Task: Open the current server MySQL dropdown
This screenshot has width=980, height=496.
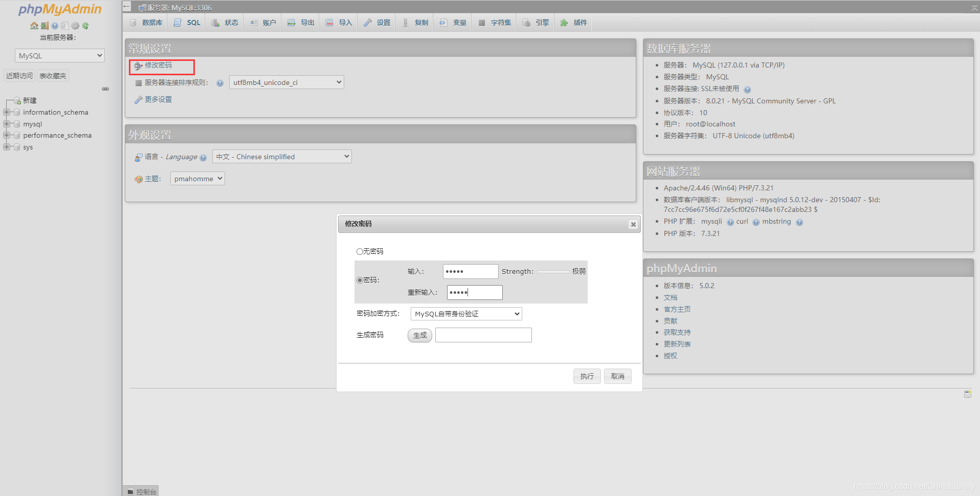Action: pyautogui.click(x=60, y=56)
